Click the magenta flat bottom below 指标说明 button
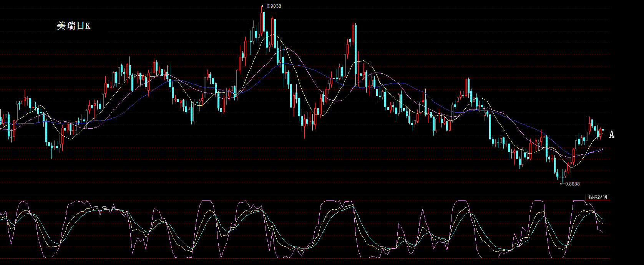The width and height of the screenshot is (644, 265). (557, 258)
